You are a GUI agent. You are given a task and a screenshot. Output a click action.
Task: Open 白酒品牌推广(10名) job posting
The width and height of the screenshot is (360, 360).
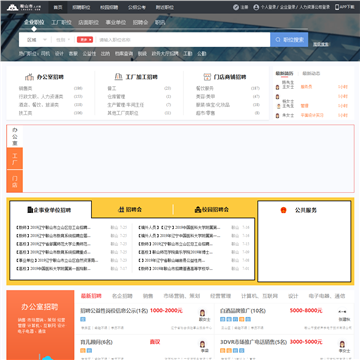point(243,311)
